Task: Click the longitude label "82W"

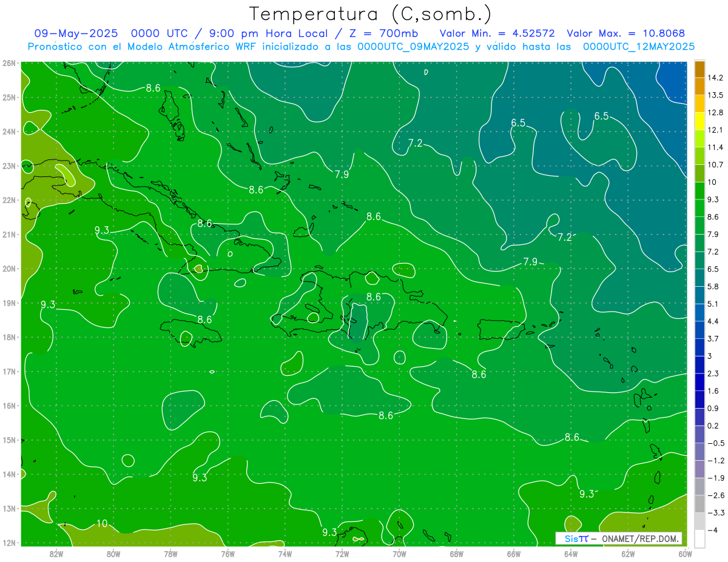Action: coord(56,554)
